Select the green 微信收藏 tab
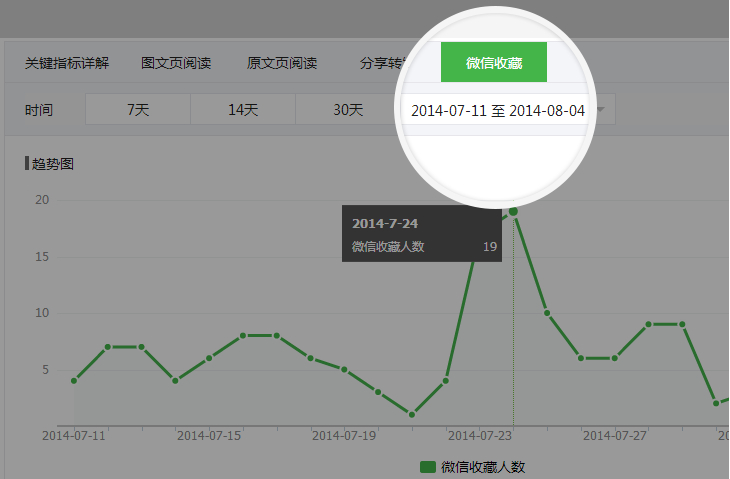 (x=493, y=62)
